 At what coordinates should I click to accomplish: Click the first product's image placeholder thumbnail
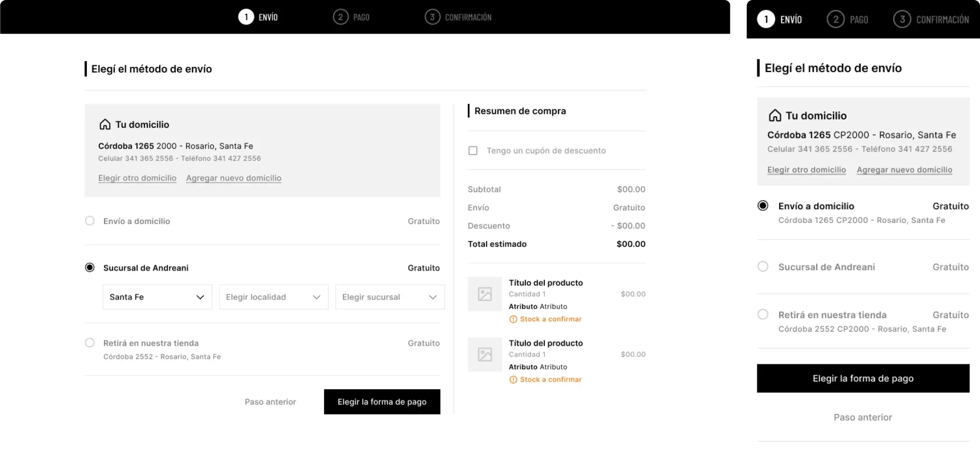[x=485, y=294]
